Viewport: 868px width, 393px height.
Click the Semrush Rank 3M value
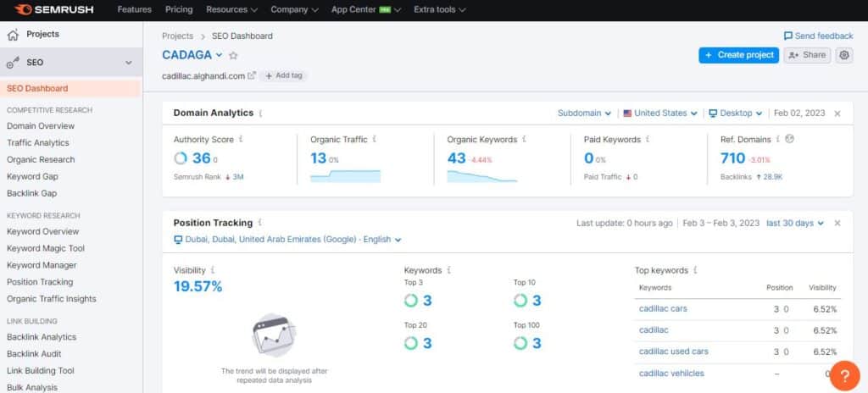click(238, 177)
